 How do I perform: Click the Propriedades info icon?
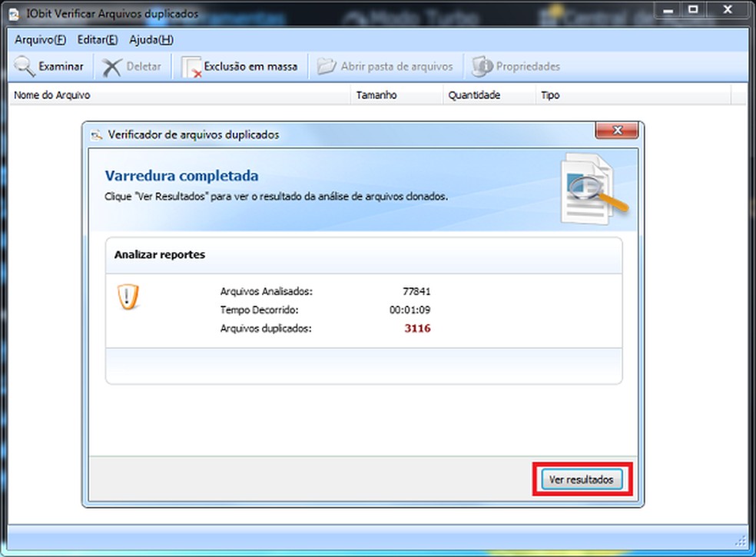482,67
